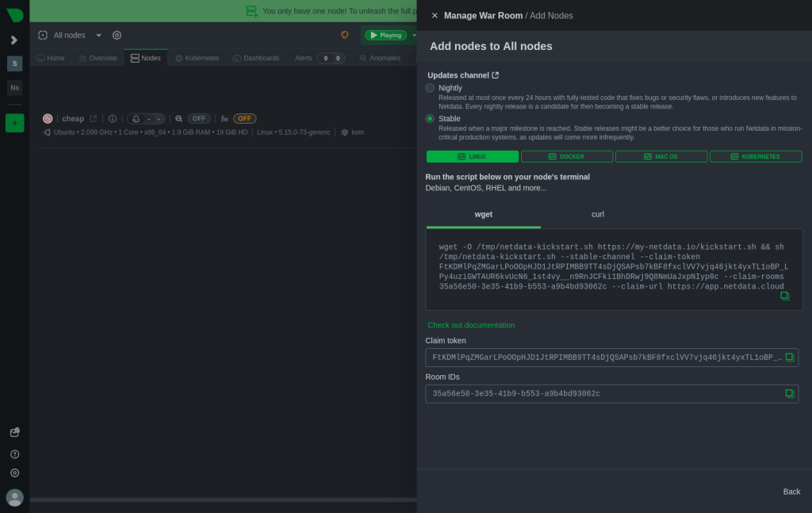812x513 pixels.
Task: Toggle the orange OFF functions pill
Action: [244, 119]
